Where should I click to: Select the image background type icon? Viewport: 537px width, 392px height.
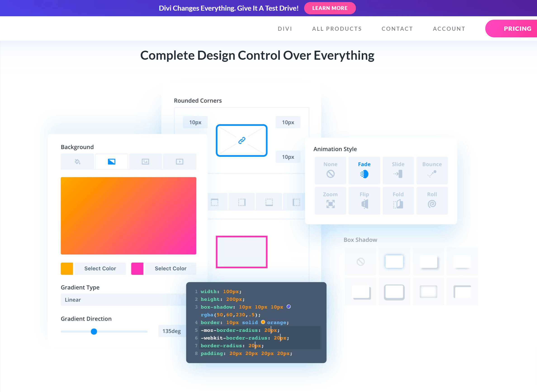[x=146, y=162]
